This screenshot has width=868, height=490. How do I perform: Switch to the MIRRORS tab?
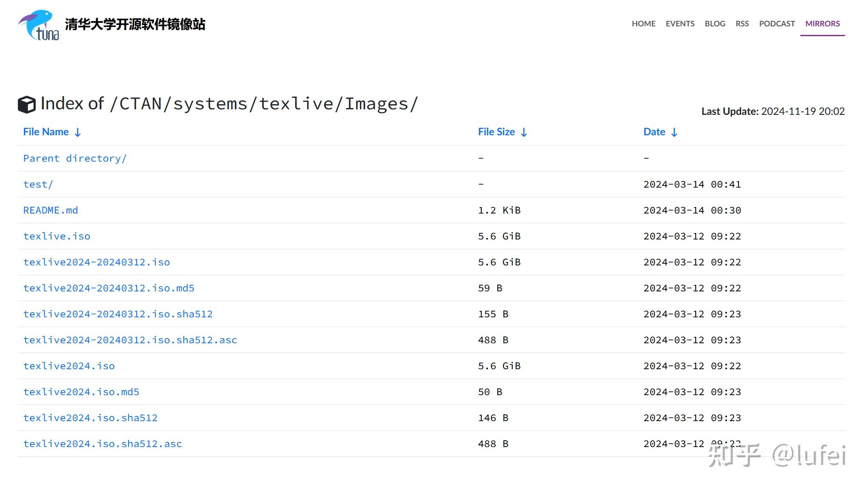coord(822,24)
